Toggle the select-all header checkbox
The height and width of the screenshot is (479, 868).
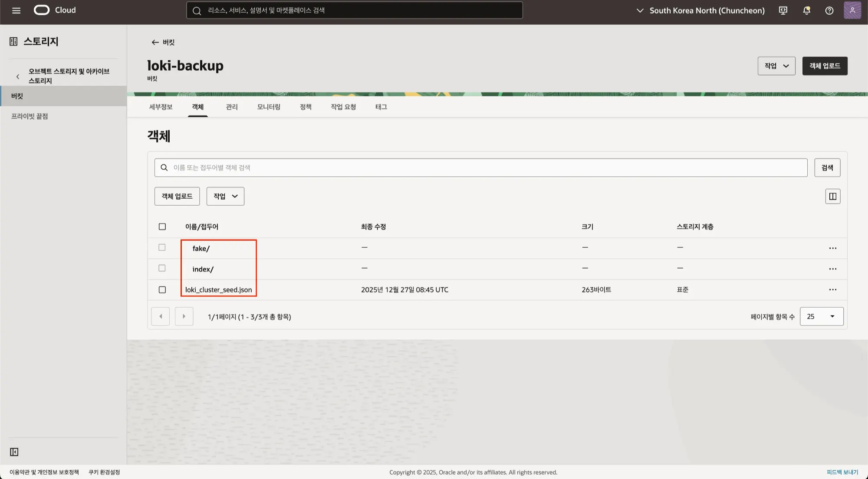162,226
